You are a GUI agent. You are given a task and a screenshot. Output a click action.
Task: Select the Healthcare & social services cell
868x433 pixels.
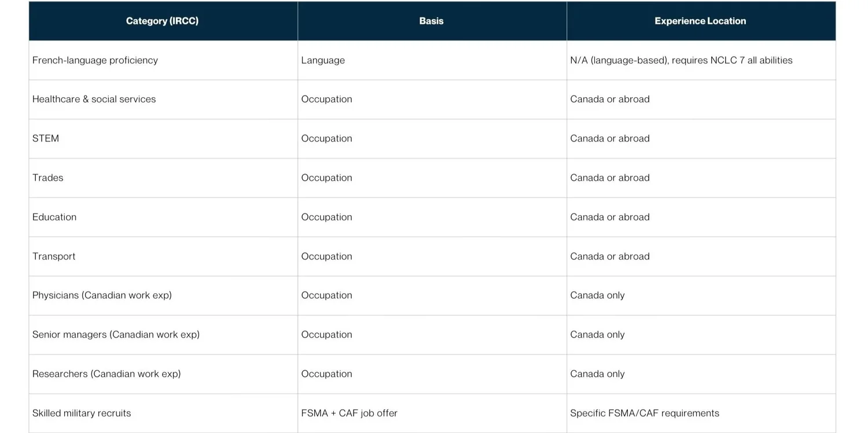163,99
